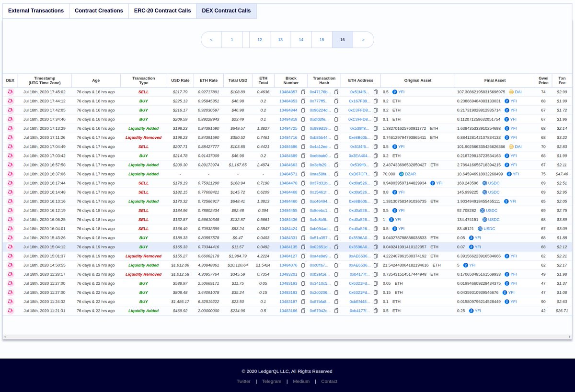Open block number 10484853 link
Screen dimensions: 575x392
[288, 101]
